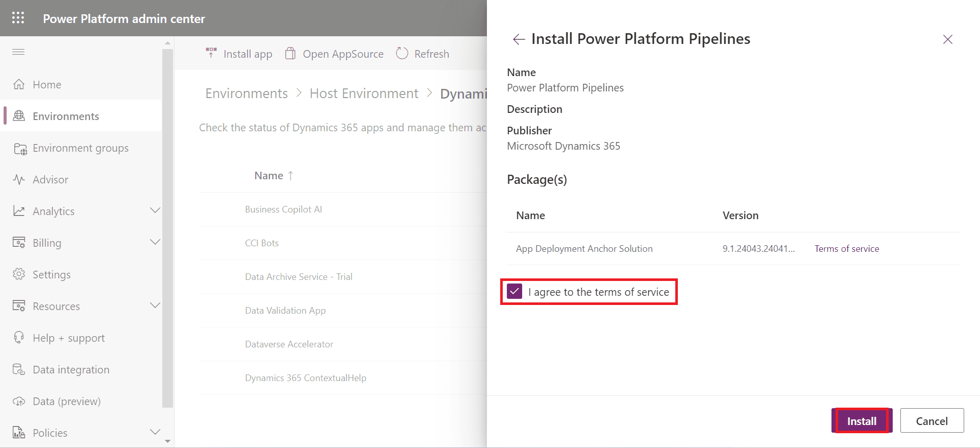The width and height of the screenshot is (980, 448).
Task: Expand the Billing section chevron
Action: pos(155,242)
